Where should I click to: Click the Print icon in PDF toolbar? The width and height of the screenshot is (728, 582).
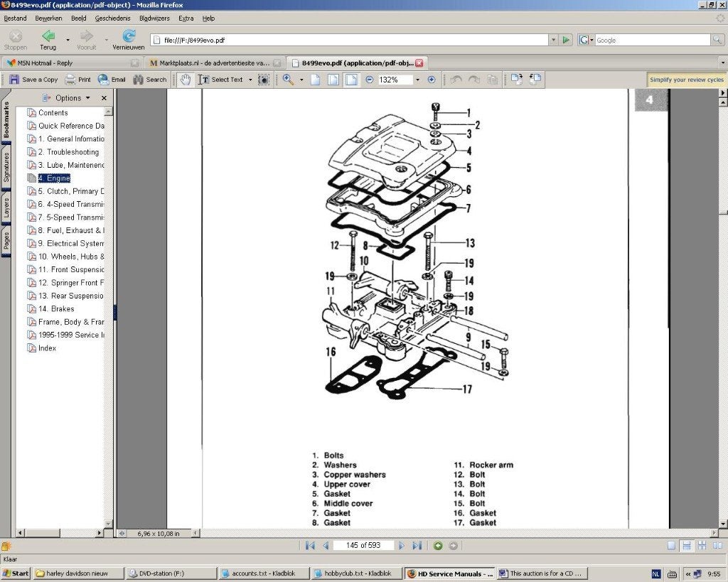(x=70, y=80)
